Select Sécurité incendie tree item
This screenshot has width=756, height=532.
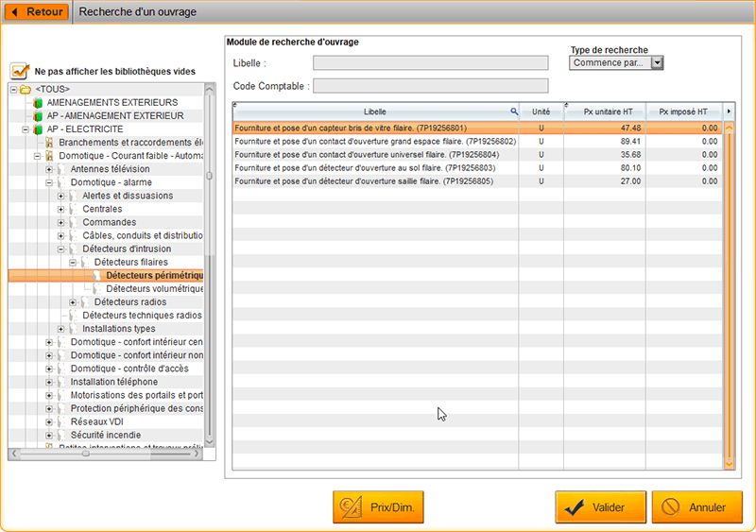click(106, 435)
